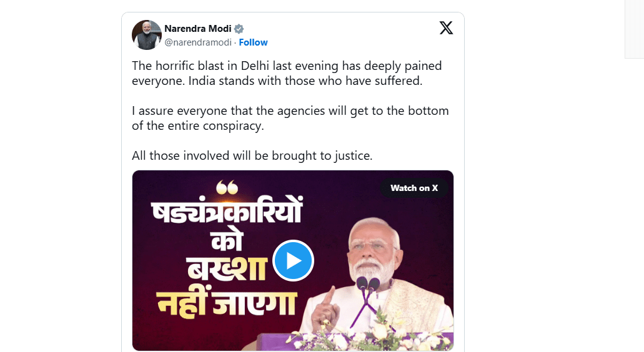Open Narendra Modi's profile picture
Screen dimensions: 644x352
[147, 35]
